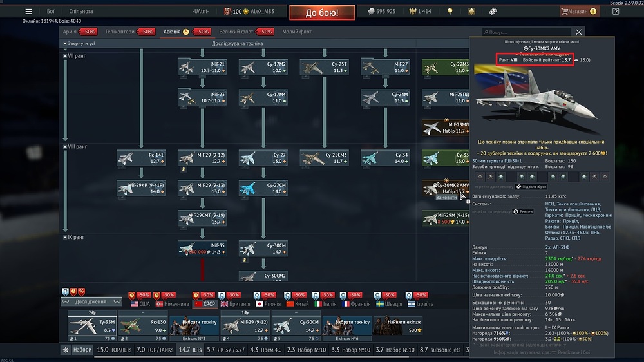Select the Су-27СМ aircraft card

(263, 188)
